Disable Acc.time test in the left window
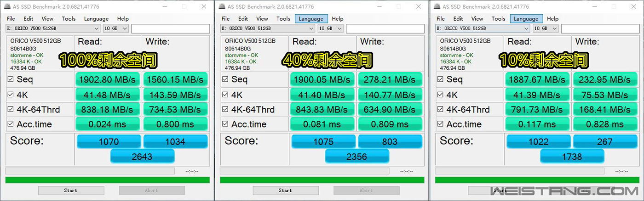Viewport: 644px width, 201px height. click(x=11, y=124)
